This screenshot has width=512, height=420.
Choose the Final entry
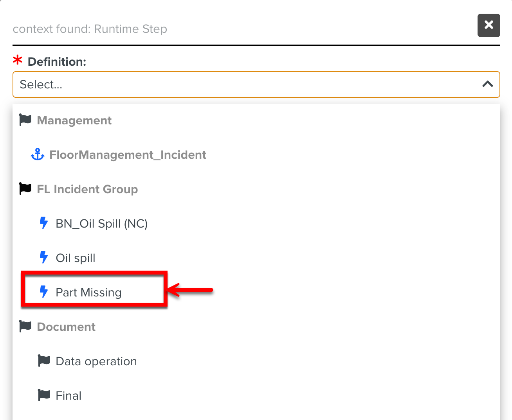[69, 395]
